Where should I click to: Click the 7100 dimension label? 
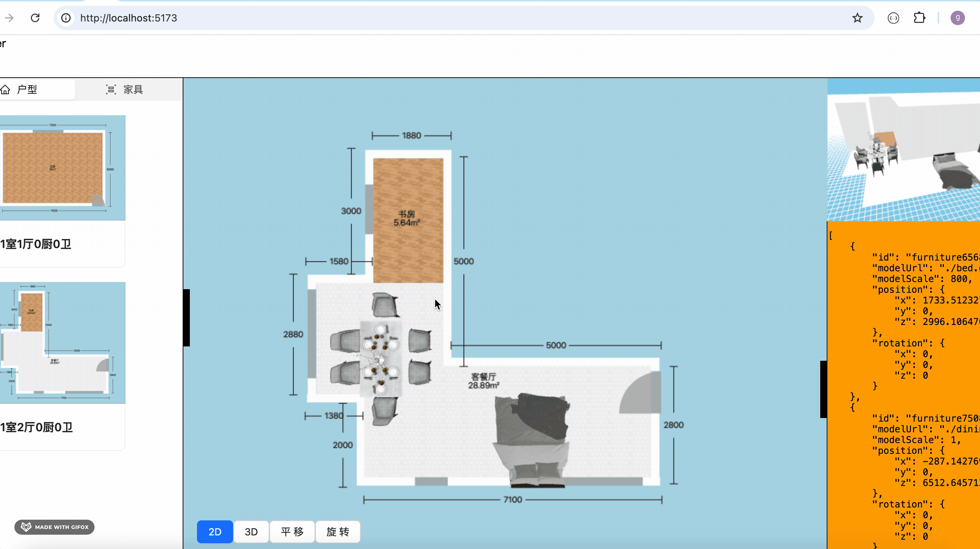coord(513,500)
